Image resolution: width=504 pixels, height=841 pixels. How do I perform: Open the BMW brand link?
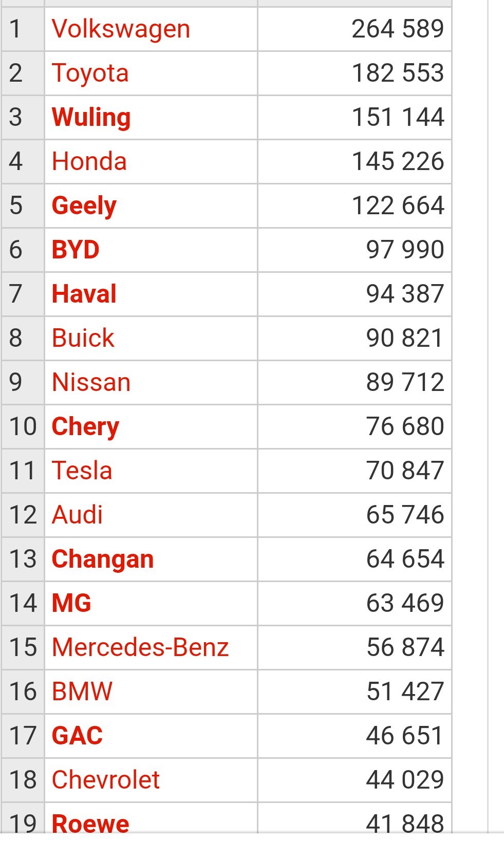(x=82, y=692)
